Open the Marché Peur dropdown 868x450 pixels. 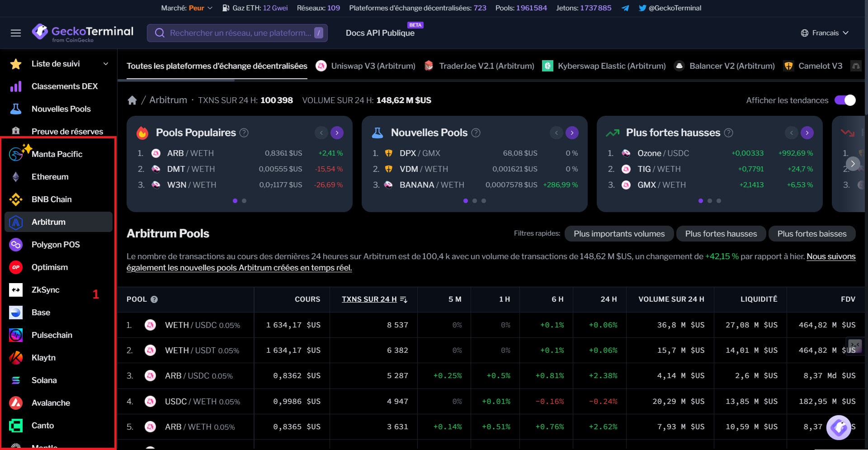point(200,8)
